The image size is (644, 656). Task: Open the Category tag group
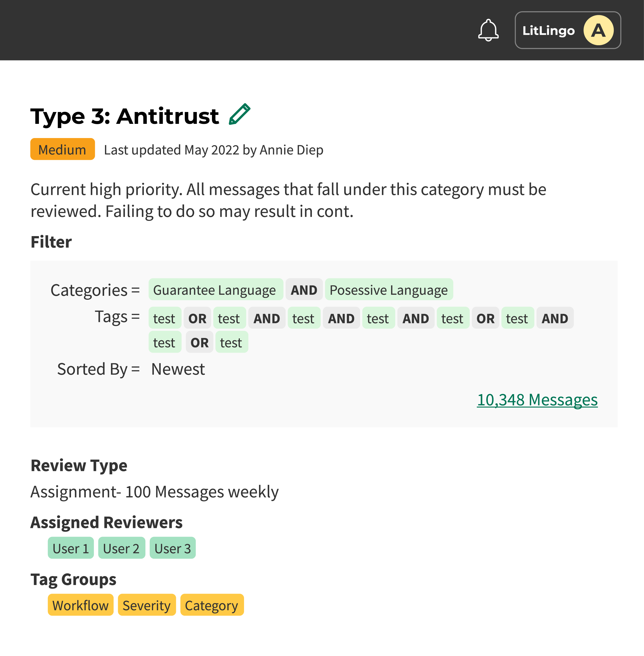click(x=212, y=605)
